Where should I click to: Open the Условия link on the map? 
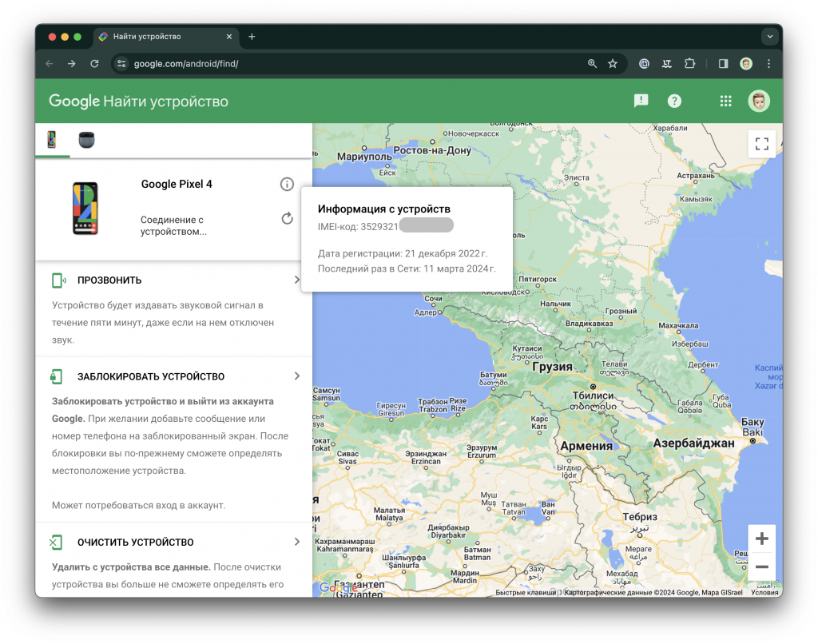click(764, 592)
